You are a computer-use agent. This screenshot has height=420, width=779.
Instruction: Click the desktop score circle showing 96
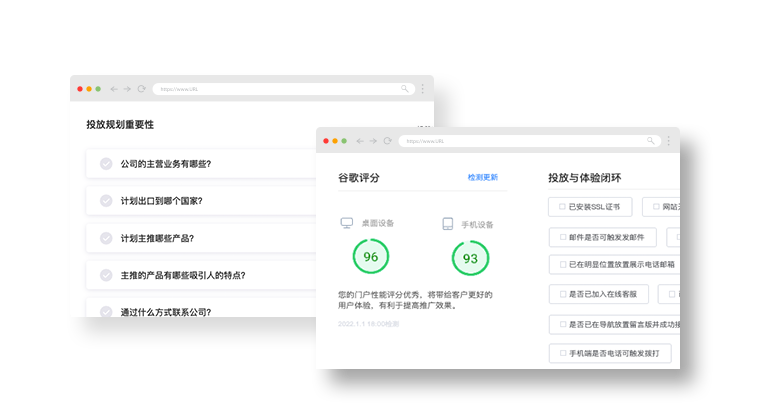[371, 256]
